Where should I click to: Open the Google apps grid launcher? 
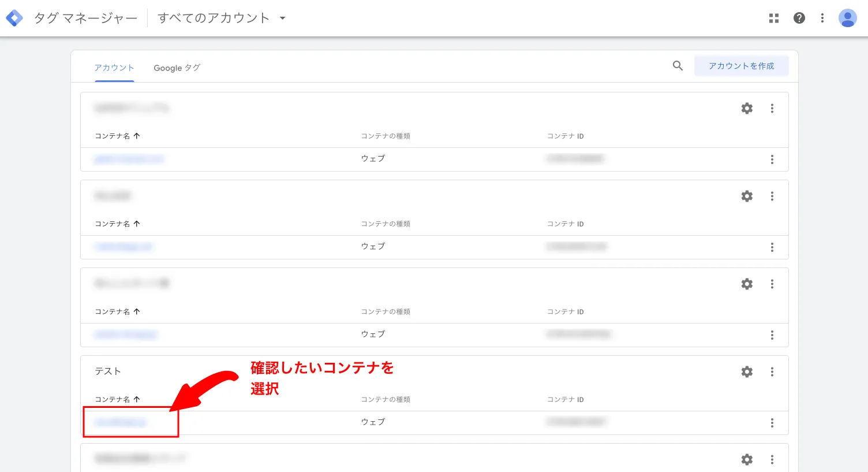point(774,18)
